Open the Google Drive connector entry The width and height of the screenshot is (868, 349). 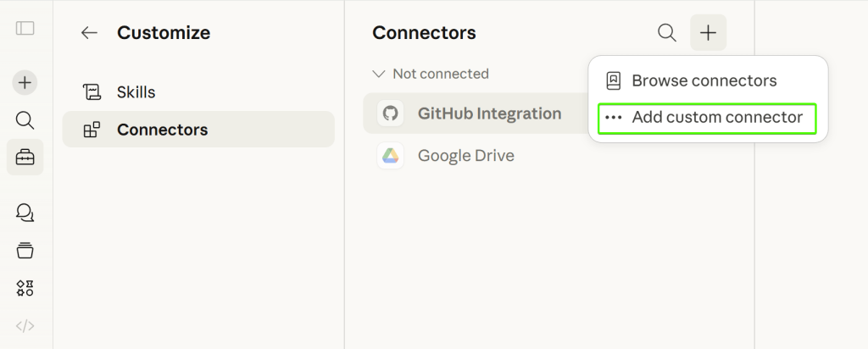tap(465, 156)
